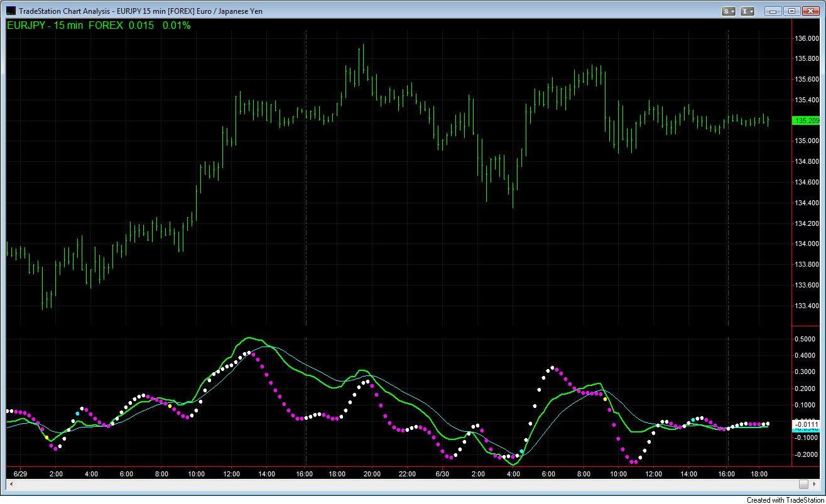
Task: Click the scrollbar right arrow
Action: click(813, 484)
